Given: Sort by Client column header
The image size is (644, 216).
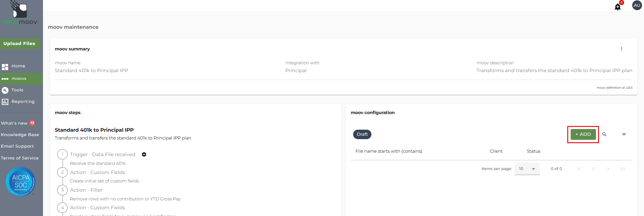Looking at the screenshot, I should pos(496,151).
